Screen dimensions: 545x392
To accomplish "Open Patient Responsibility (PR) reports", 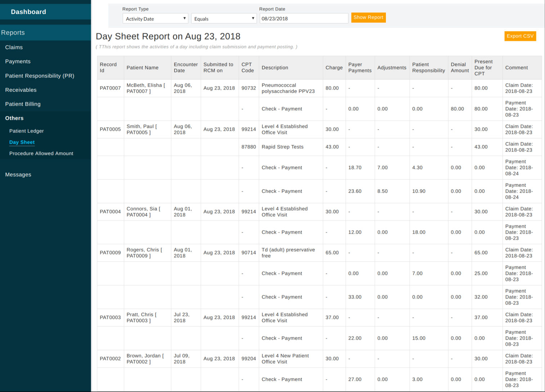I will click(40, 76).
